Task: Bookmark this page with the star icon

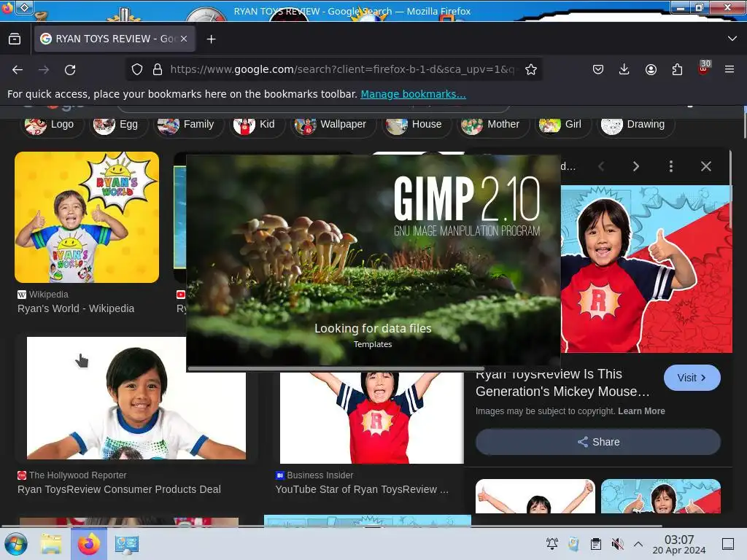Action: [531, 69]
